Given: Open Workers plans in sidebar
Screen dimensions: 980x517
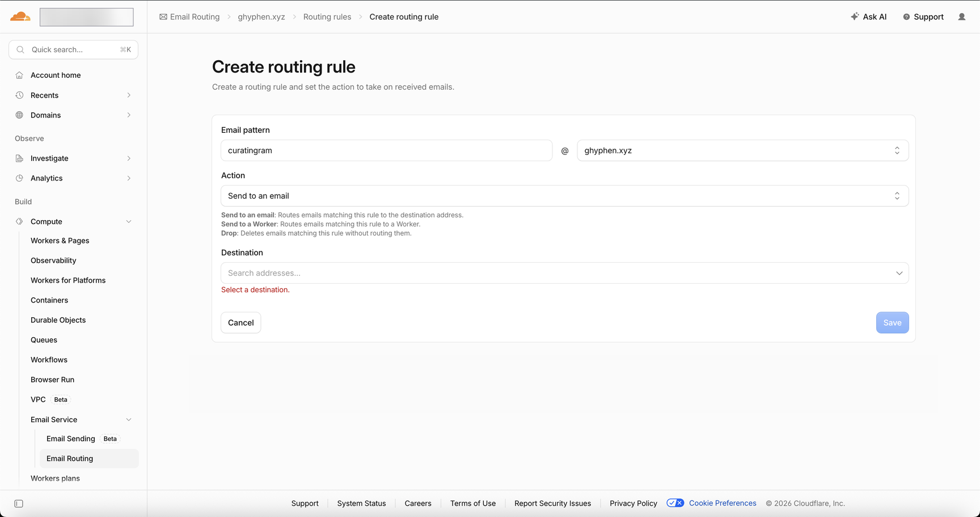Looking at the screenshot, I should tap(55, 478).
